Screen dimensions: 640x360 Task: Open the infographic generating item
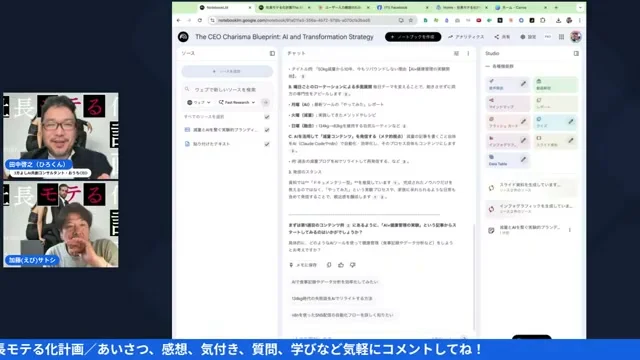pyautogui.click(x=531, y=209)
